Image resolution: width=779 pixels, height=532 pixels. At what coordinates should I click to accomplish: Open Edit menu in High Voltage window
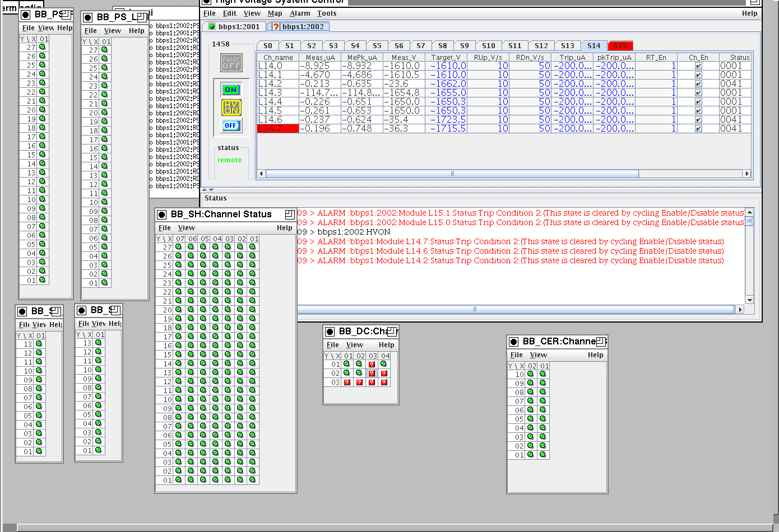click(x=229, y=13)
